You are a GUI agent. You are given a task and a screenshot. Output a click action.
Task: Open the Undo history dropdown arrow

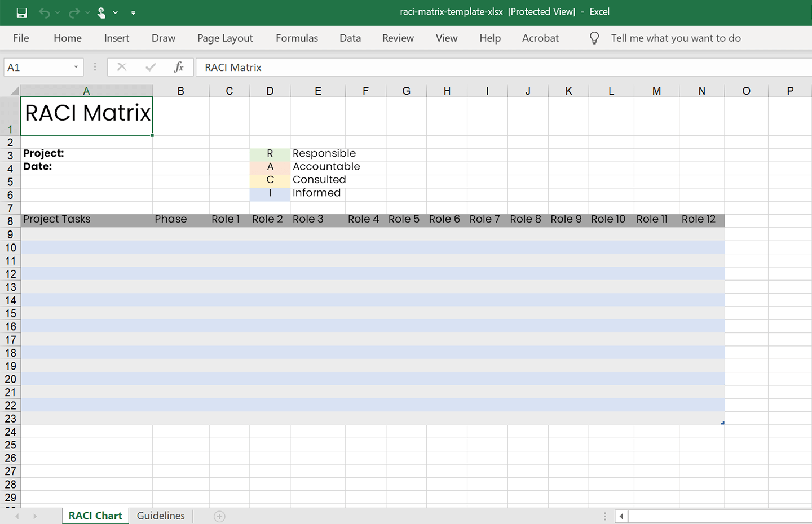(58, 12)
